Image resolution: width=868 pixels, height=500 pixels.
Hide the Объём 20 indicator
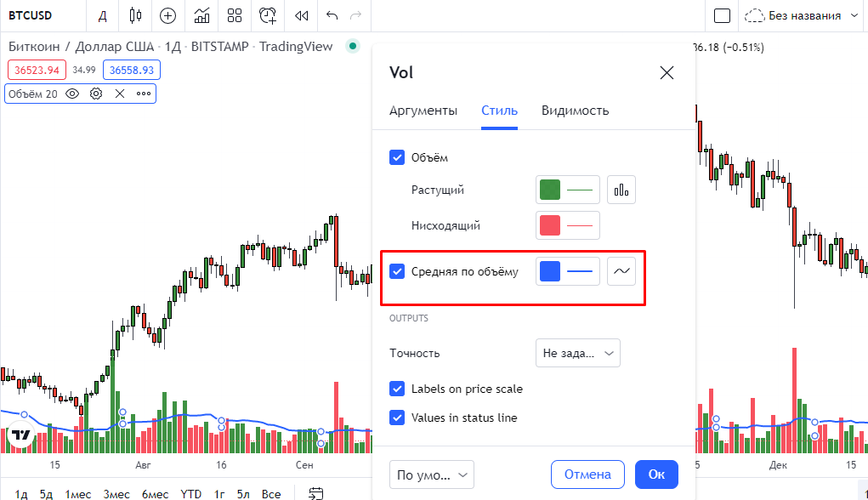tap(72, 94)
